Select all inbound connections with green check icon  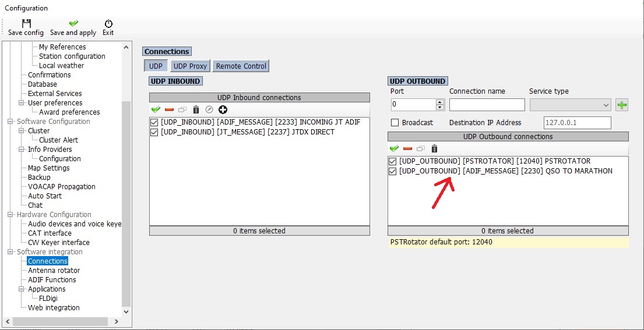tap(156, 109)
